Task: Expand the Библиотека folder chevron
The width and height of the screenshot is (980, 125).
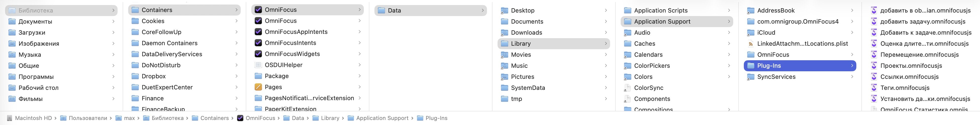Action: [113, 10]
